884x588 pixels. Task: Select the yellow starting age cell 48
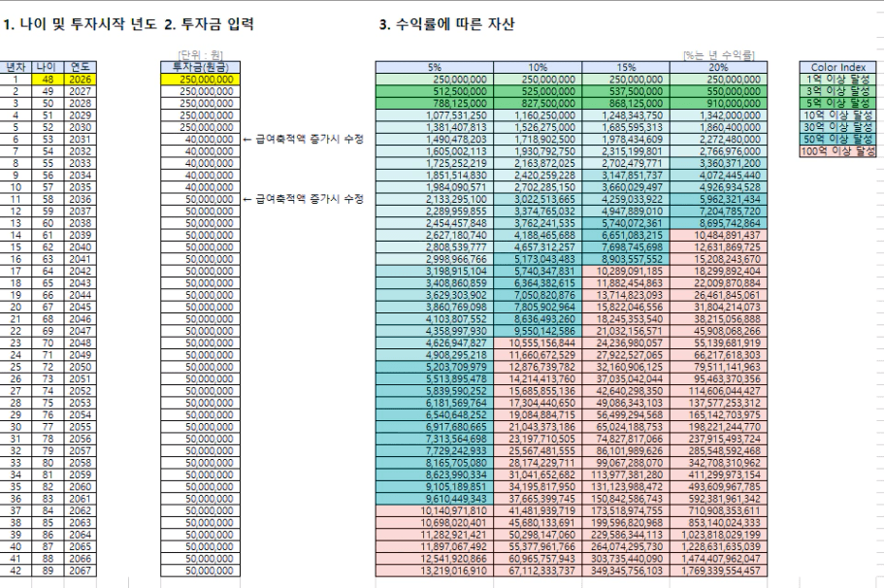coord(48,80)
